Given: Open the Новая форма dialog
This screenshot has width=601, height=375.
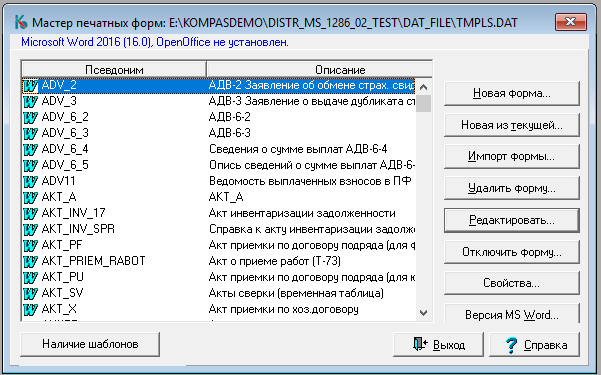Looking at the screenshot, I should tap(512, 93).
